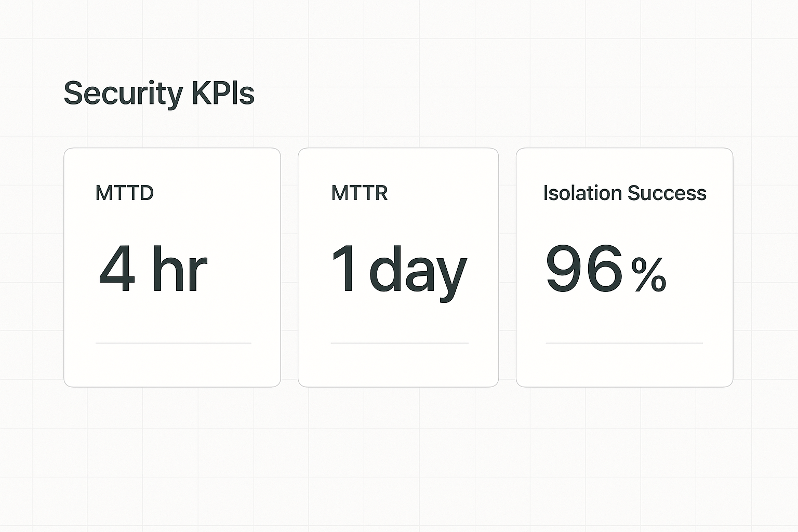798x532 pixels.
Task: Click the word day in MTTR value
Action: click(x=418, y=273)
